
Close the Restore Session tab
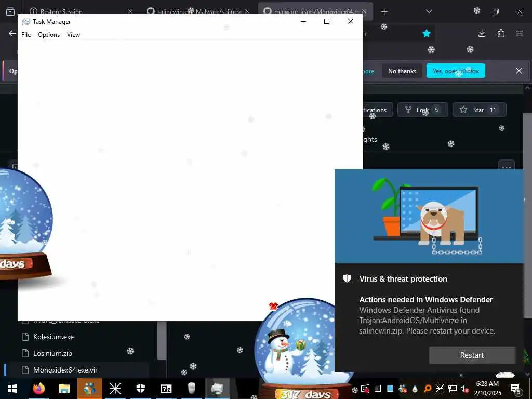130,11
